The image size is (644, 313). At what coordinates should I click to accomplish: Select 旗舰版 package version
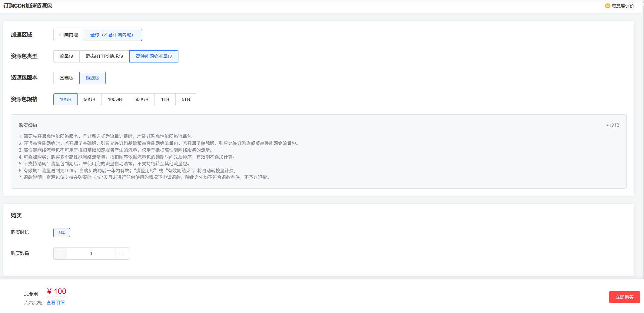[92, 78]
